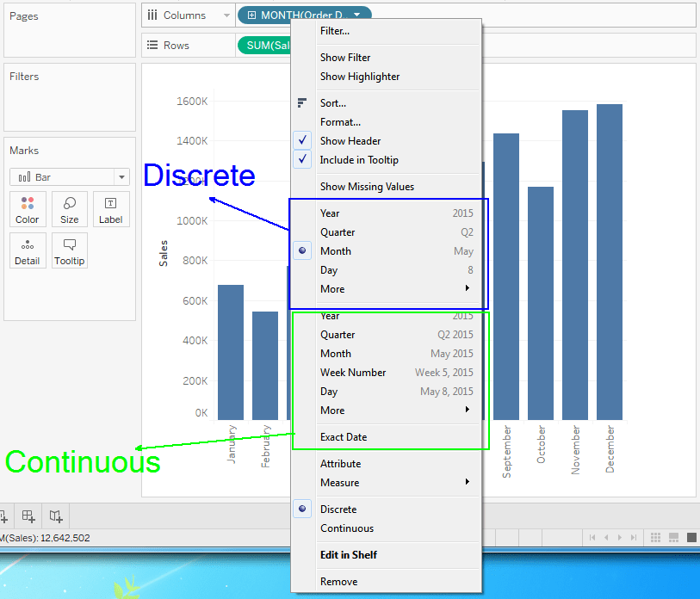Click the Columns shelf grid icon
Image resolution: width=700 pixels, height=599 pixels.
click(154, 15)
